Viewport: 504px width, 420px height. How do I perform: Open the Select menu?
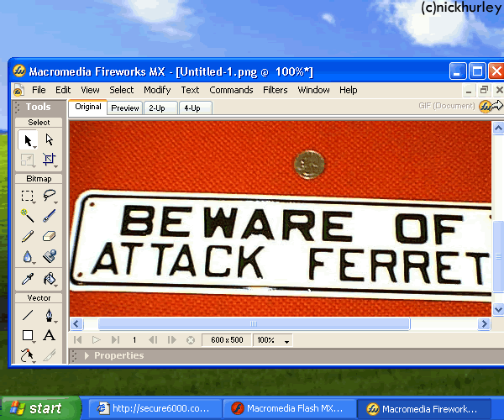tap(122, 90)
